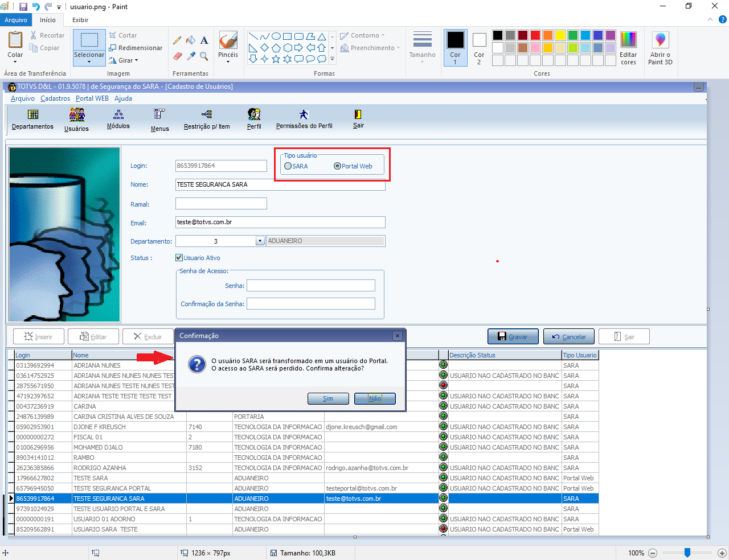Choose the straight Line shape
This screenshot has width=729, height=560.
253,36
